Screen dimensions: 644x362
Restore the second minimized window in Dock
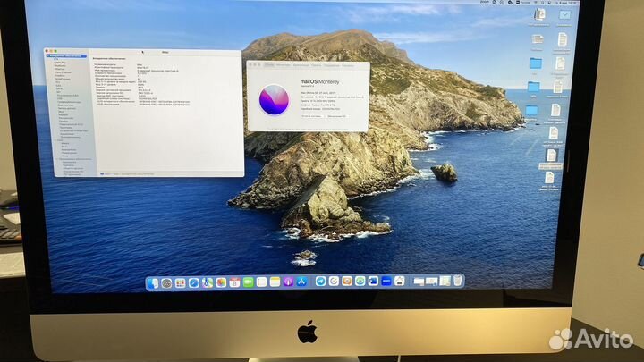[432, 282]
